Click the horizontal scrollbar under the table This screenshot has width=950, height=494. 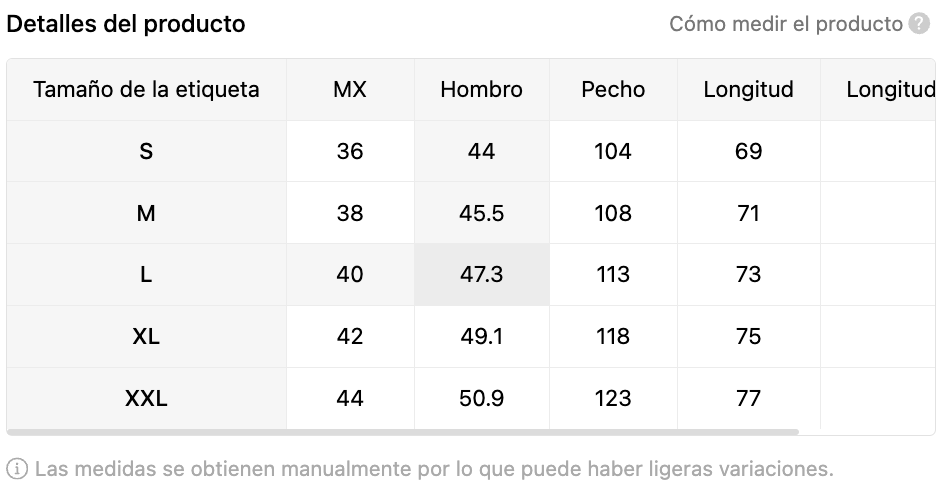coord(402,432)
